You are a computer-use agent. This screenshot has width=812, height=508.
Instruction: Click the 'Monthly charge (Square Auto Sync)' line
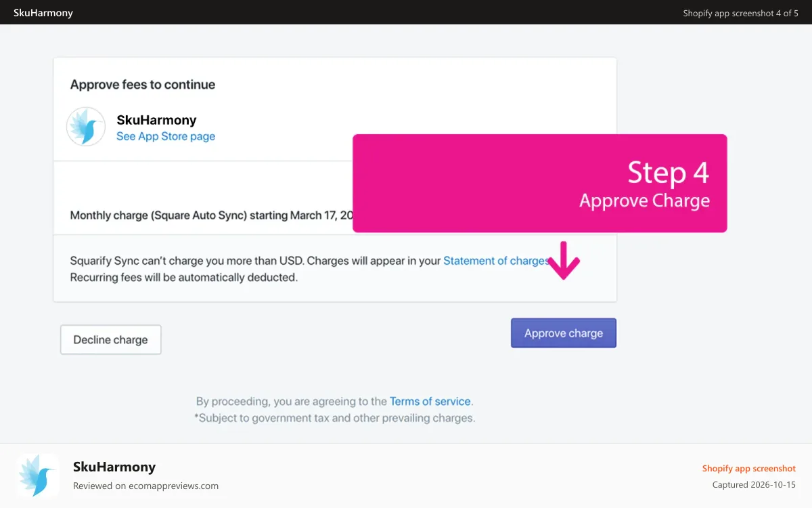[x=212, y=215]
